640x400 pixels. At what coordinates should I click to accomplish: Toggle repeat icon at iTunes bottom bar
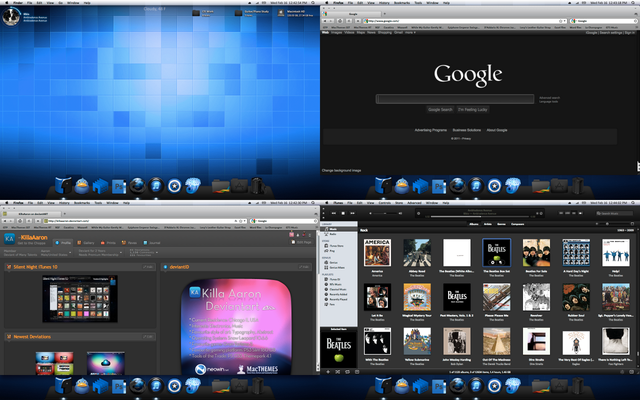click(x=347, y=372)
